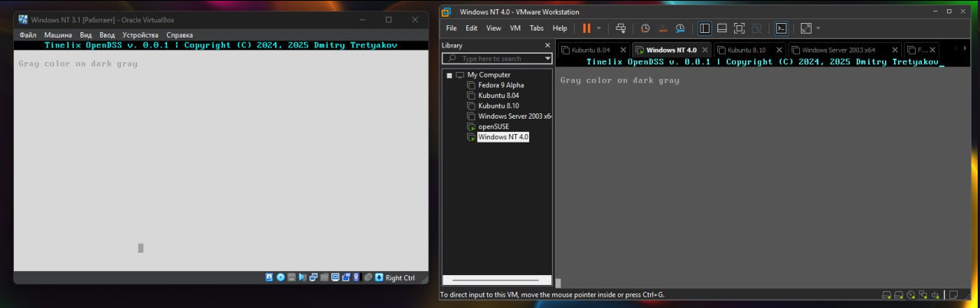Close the Kubuntu 8.04 tab
The height and width of the screenshot is (308, 980).
tap(626, 50)
